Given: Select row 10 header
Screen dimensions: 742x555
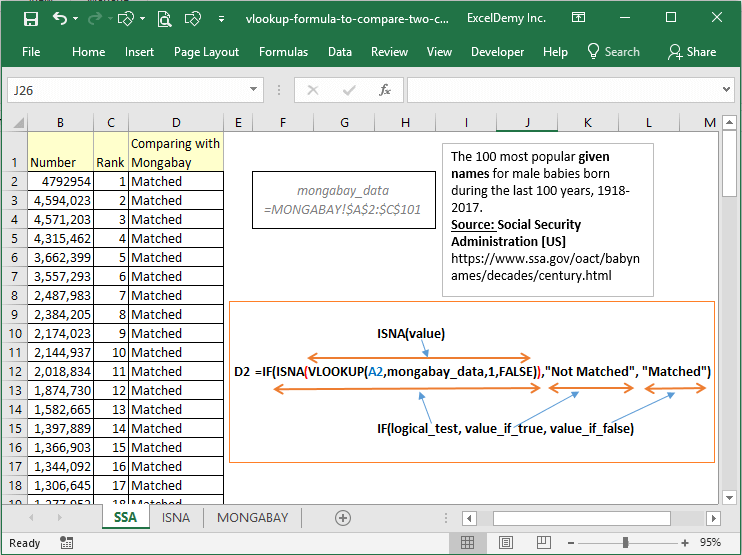Looking at the screenshot, I should (x=14, y=334).
